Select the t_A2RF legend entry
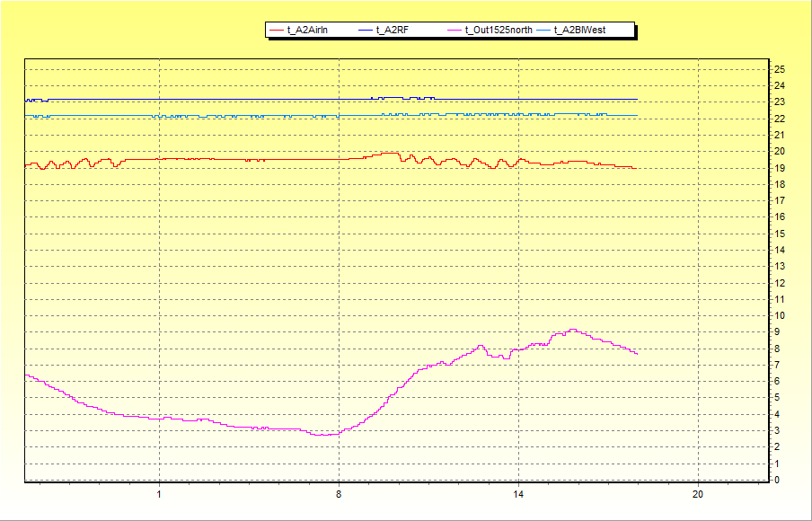This screenshot has width=812, height=521. 391,30
